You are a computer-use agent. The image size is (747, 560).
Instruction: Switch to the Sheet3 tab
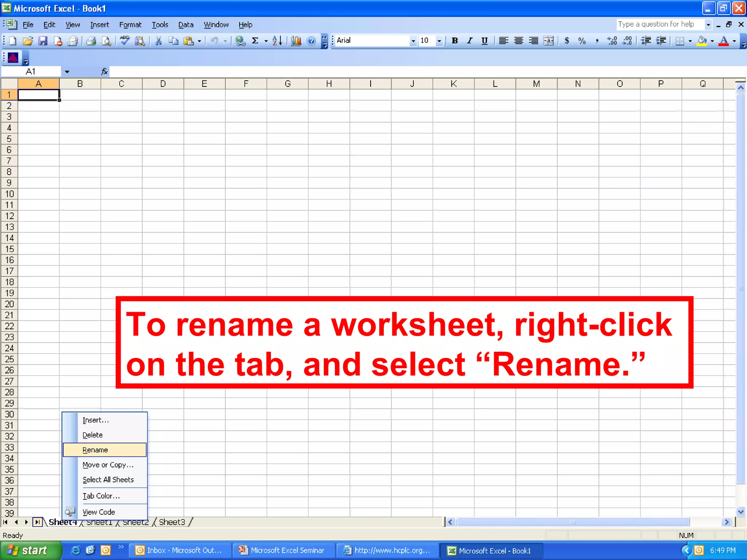tap(172, 522)
